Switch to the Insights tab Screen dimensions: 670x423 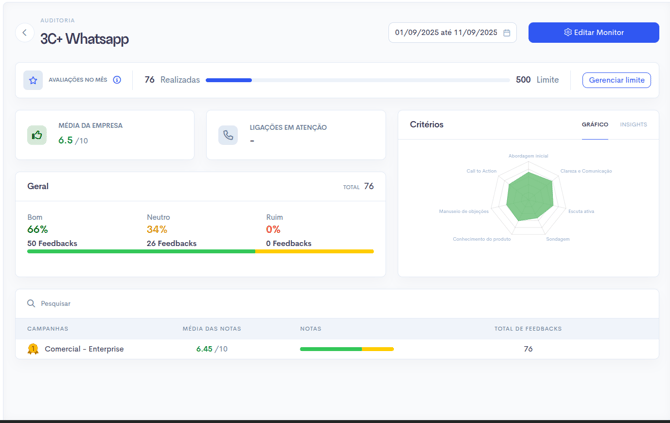pyautogui.click(x=633, y=125)
